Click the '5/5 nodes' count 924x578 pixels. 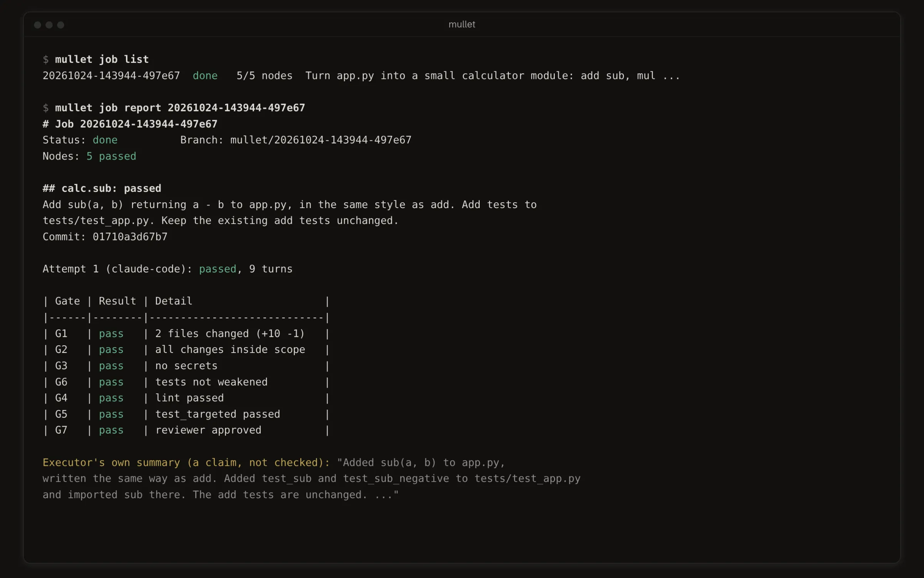[264, 76]
